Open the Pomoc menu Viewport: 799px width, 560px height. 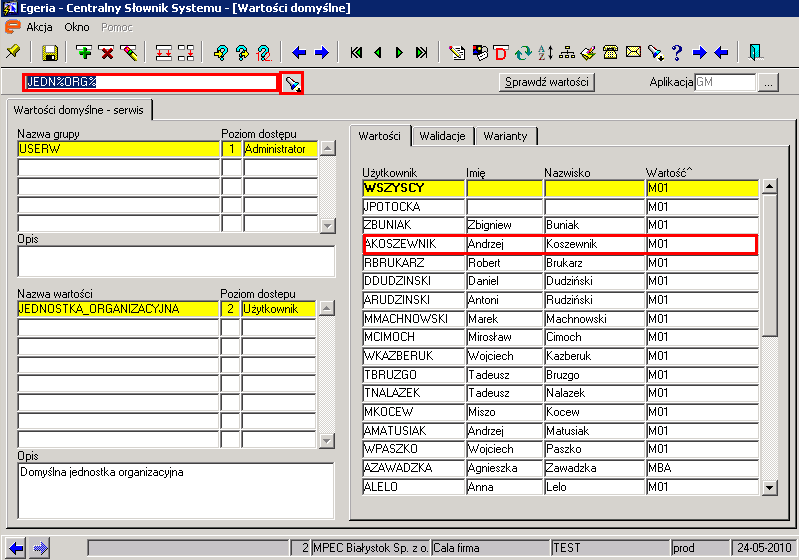[x=117, y=27]
